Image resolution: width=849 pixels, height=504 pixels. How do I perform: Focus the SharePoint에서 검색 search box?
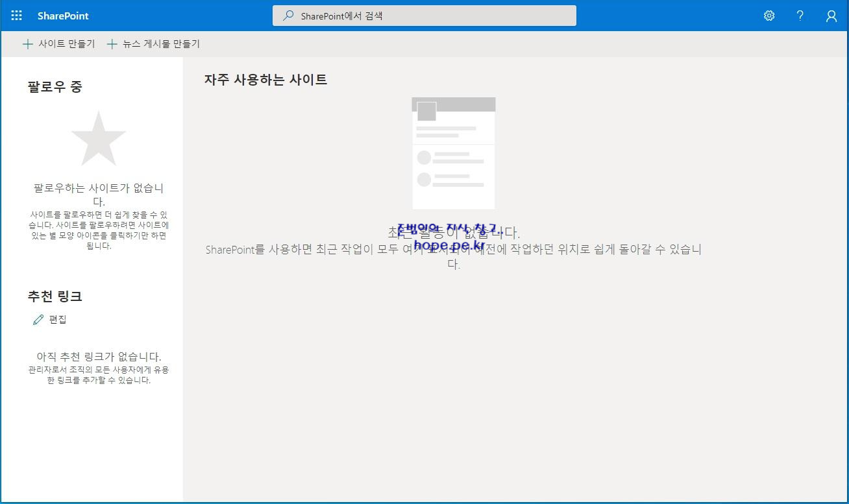[x=425, y=16]
